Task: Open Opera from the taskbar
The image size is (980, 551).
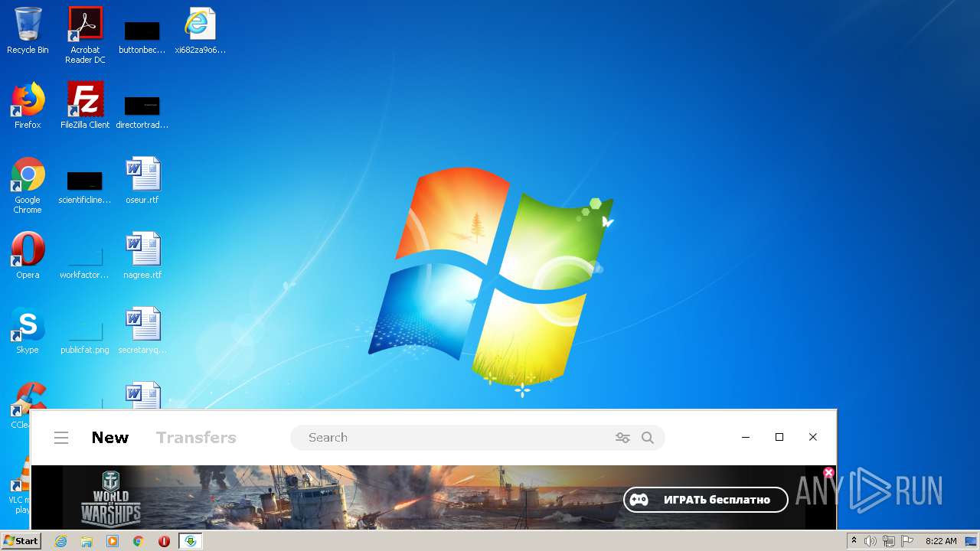Action: [x=164, y=541]
